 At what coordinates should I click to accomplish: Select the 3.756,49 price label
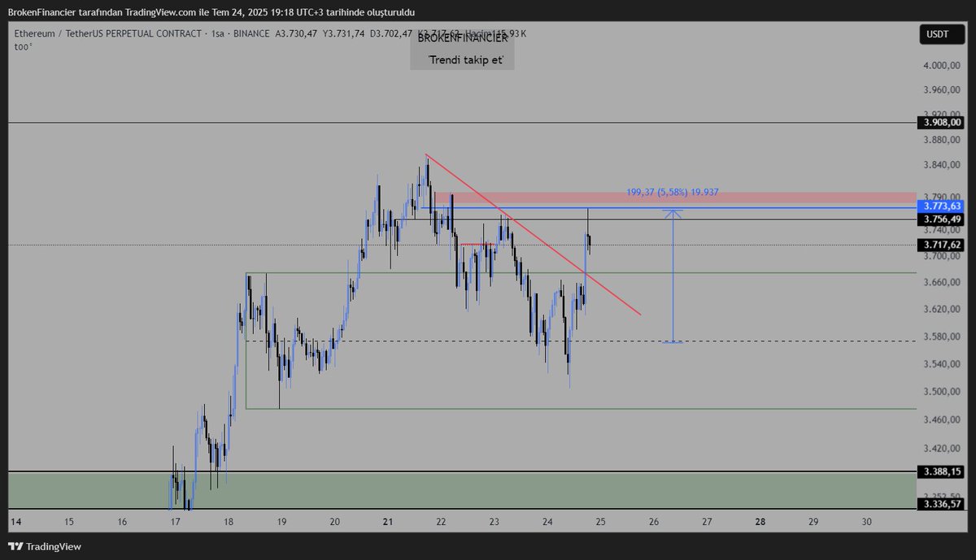click(942, 219)
